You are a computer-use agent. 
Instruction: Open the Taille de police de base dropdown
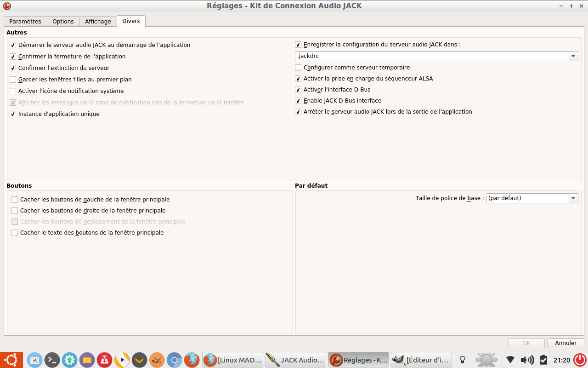532,198
